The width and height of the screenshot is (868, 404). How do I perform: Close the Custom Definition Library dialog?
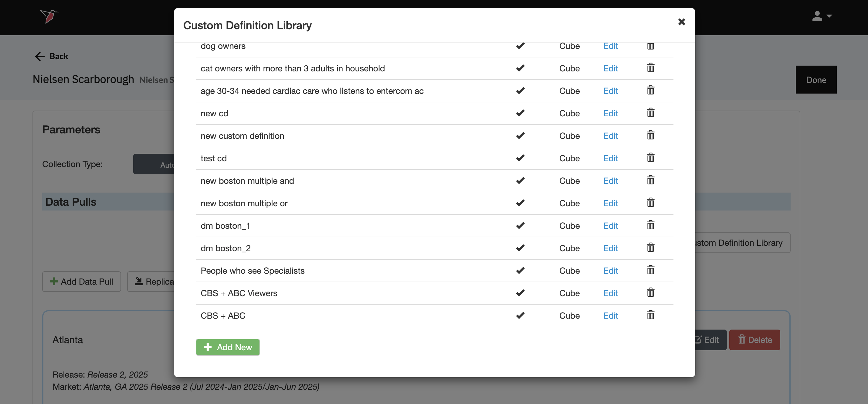pos(681,22)
